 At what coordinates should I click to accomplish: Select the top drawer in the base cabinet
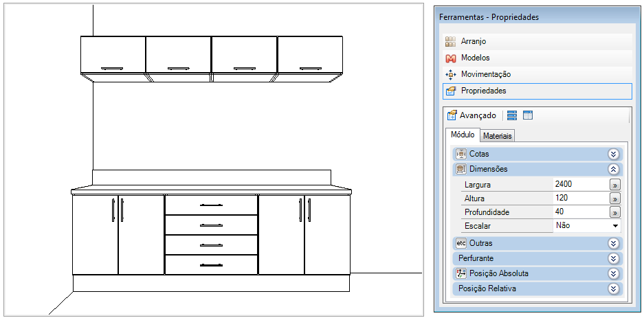point(211,205)
